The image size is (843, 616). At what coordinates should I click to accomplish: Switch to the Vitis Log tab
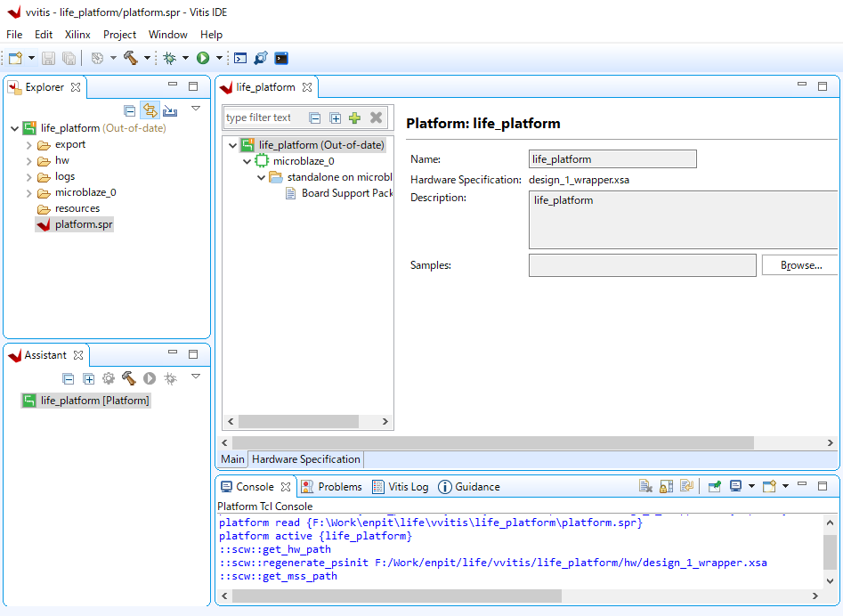pyautogui.click(x=401, y=486)
